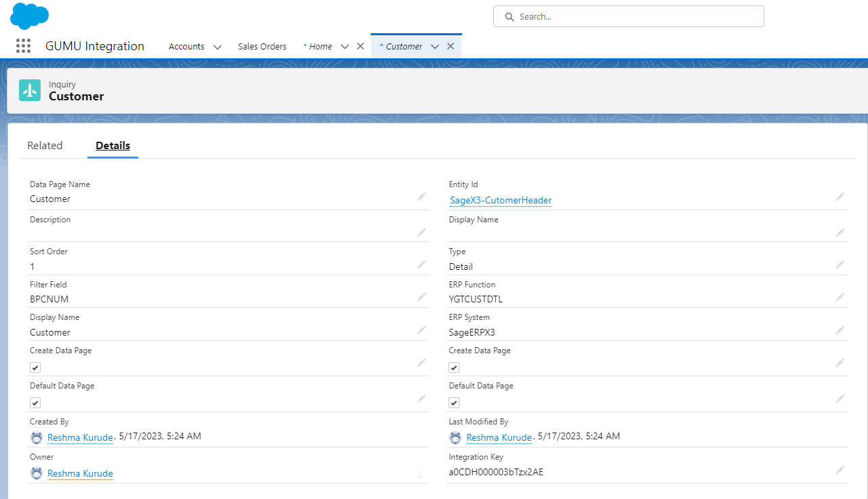Click the BPCNUM Filter Field value

[49, 299]
